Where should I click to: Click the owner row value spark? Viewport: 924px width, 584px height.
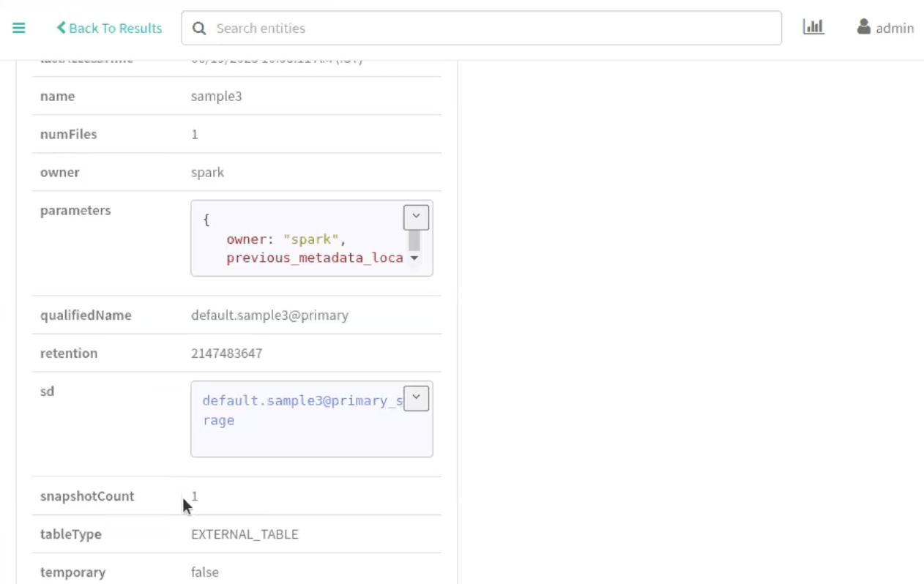pyautogui.click(x=207, y=172)
